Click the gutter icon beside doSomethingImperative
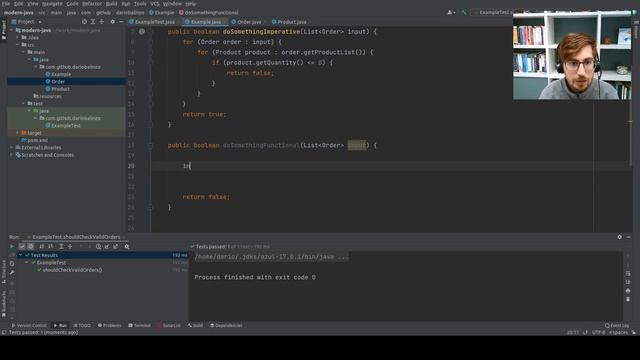The image size is (640, 360). [x=142, y=31]
